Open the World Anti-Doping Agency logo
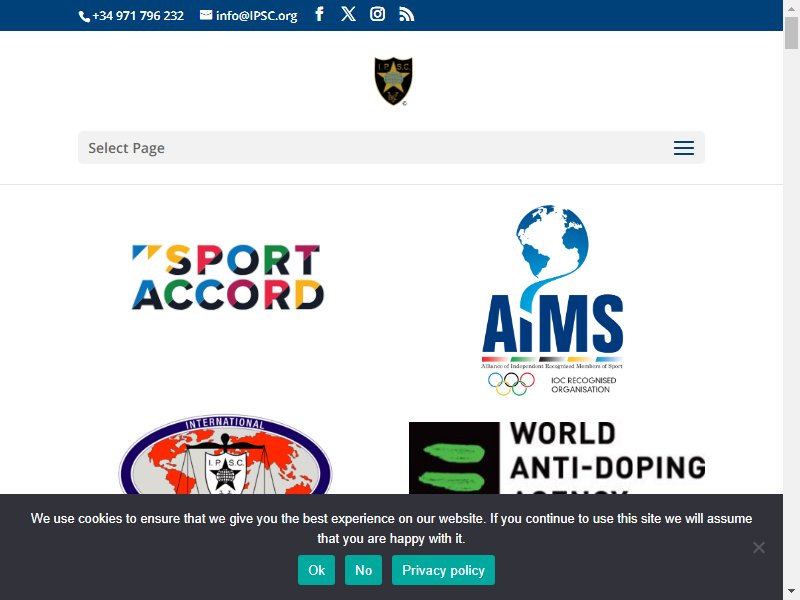 [557, 458]
